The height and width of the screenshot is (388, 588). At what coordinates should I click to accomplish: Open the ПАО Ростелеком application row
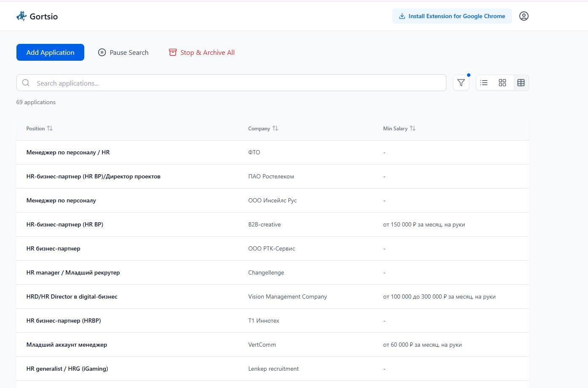271,176
